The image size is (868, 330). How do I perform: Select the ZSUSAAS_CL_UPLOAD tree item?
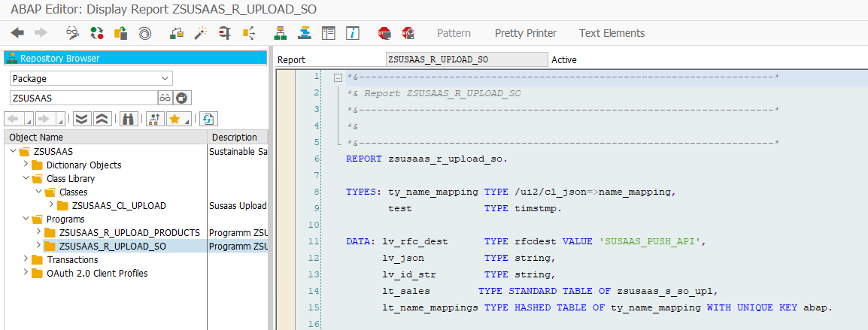pos(119,205)
